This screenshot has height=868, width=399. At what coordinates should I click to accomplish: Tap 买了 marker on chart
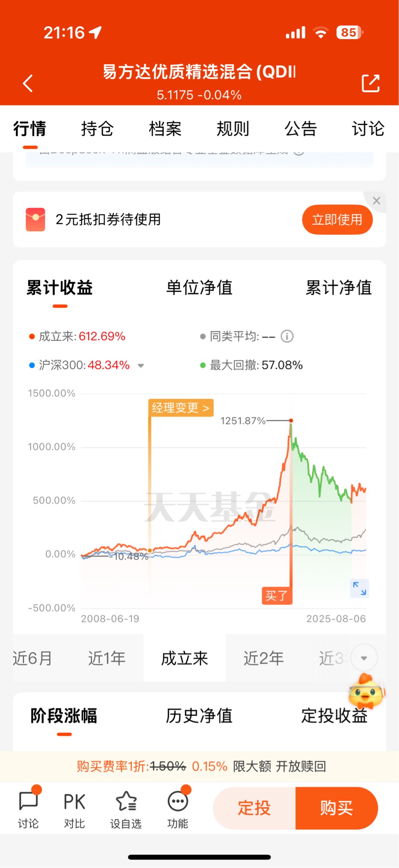pyautogui.click(x=277, y=596)
